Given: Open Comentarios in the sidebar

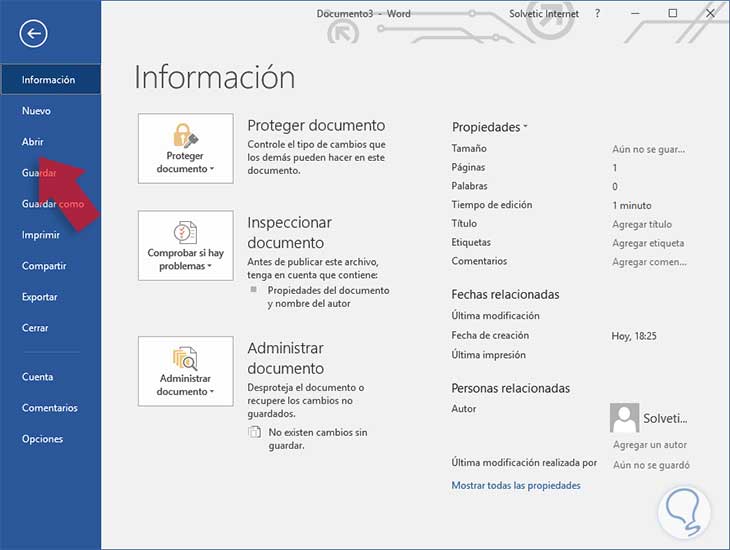Looking at the screenshot, I should [x=50, y=408].
